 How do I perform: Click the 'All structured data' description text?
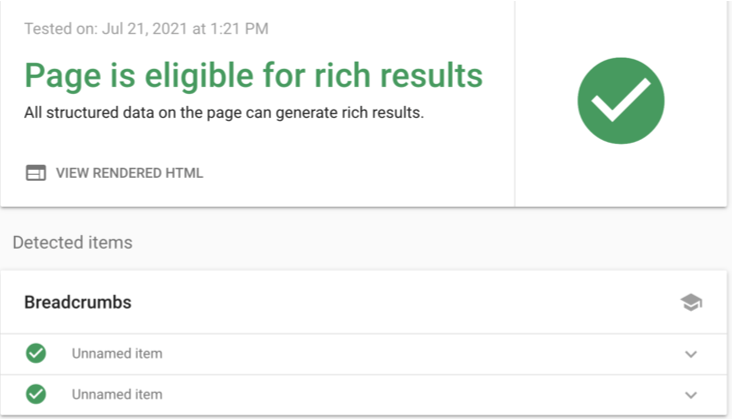(224, 113)
